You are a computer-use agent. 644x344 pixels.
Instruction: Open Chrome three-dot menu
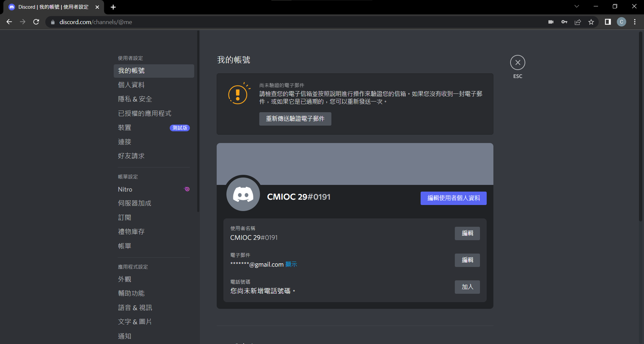(635, 22)
